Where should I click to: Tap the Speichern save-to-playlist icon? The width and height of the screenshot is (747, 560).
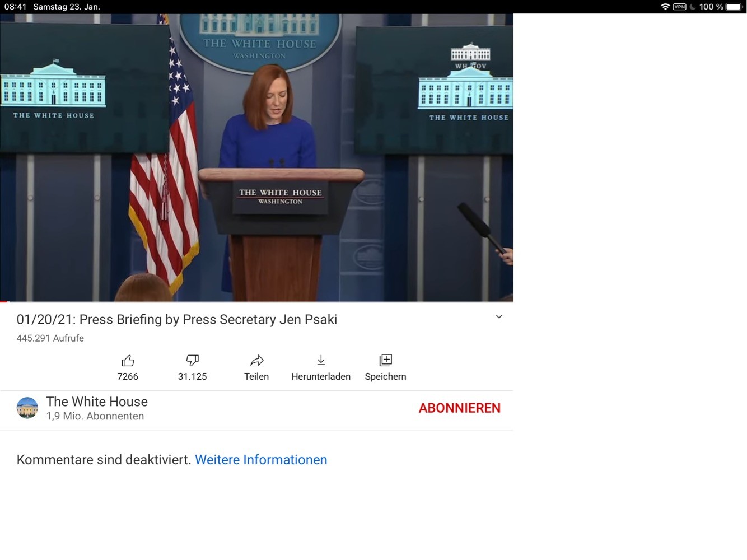coord(386,361)
